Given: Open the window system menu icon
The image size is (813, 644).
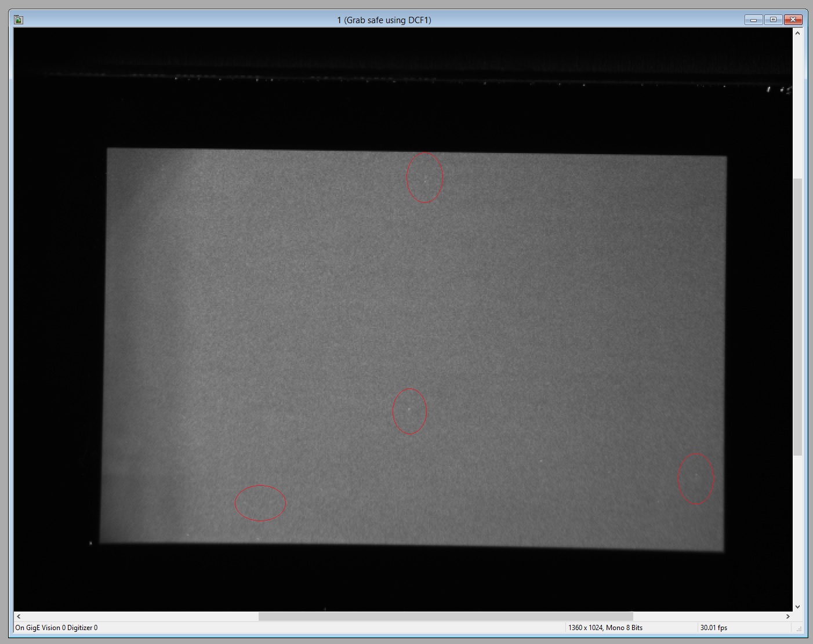Looking at the screenshot, I should click(19, 20).
